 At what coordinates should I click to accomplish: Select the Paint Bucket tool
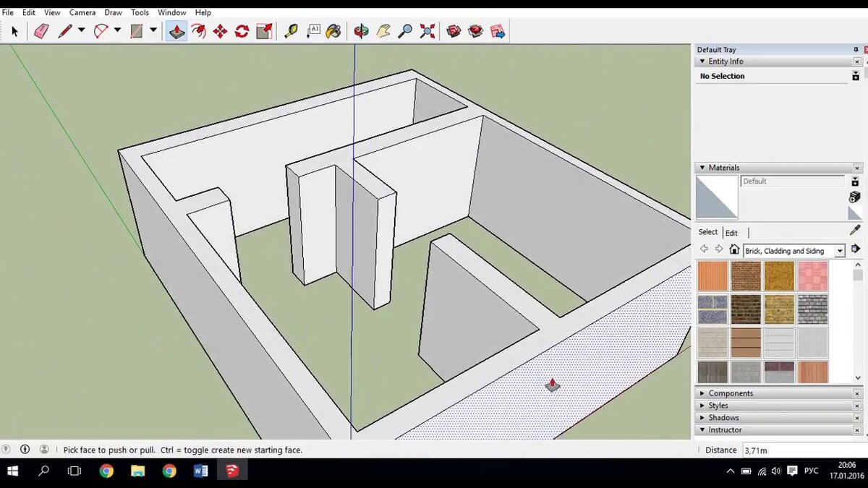pyautogui.click(x=333, y=31)
